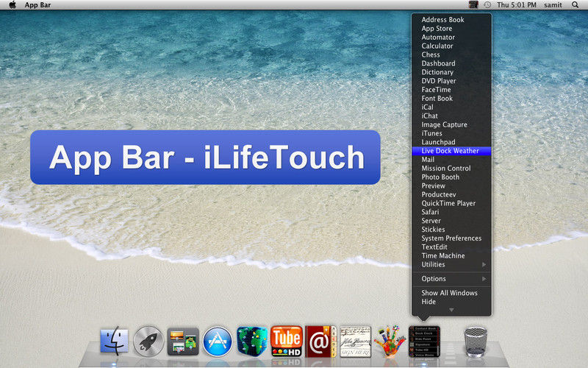
Task: Open the green globe cube dock icon
Action: [252, 341]
